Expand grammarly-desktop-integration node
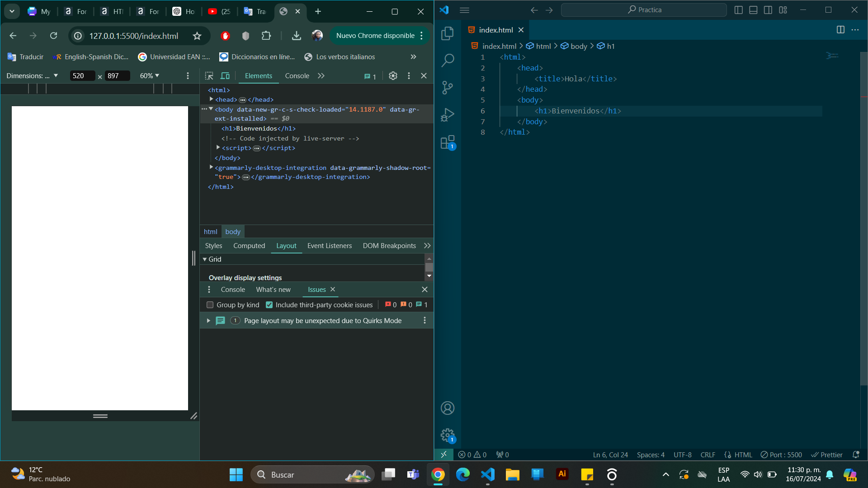868x488 pixels. pos(211,167)
